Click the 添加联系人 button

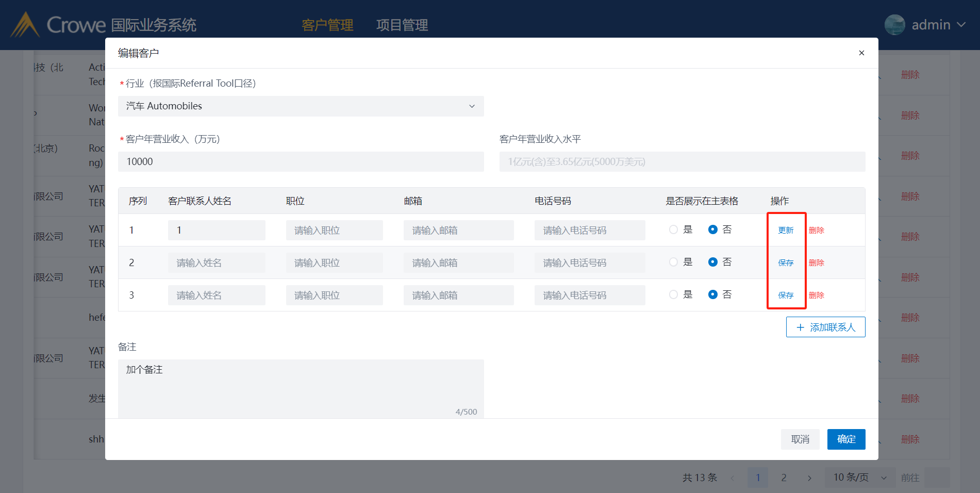pos(825,327)
